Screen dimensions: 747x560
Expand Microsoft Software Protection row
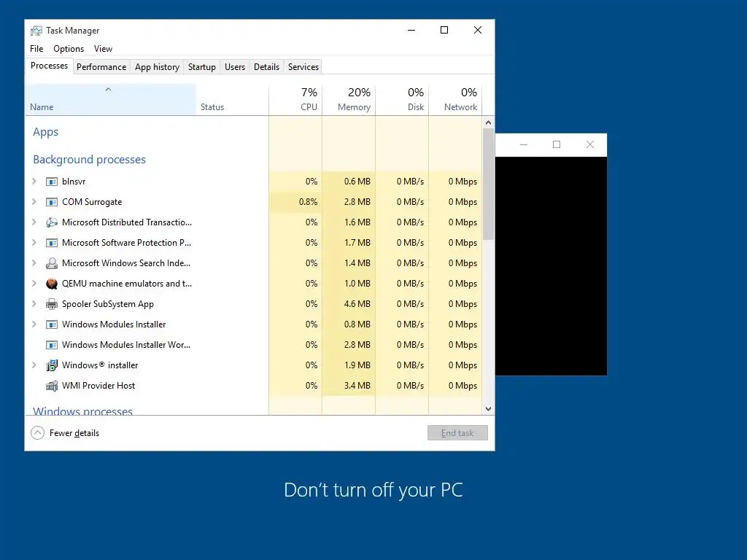(x=34, y=243)
